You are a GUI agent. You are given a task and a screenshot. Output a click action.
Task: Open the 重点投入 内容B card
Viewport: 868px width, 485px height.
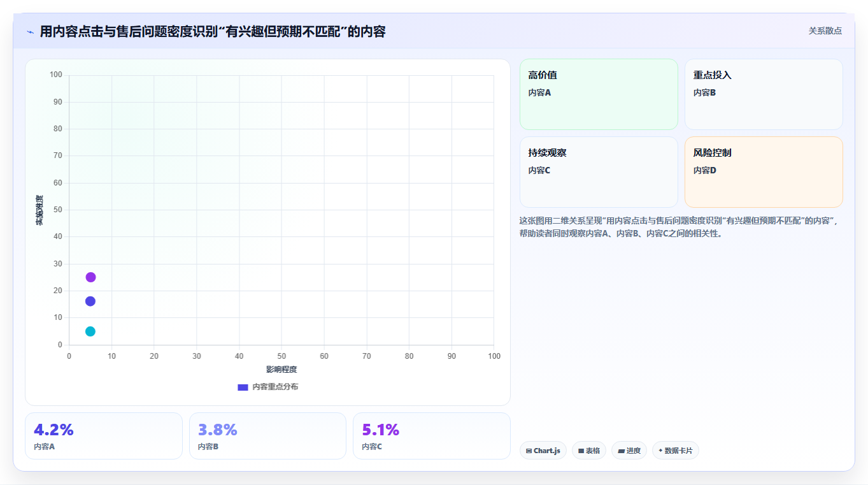coord(764,94)
